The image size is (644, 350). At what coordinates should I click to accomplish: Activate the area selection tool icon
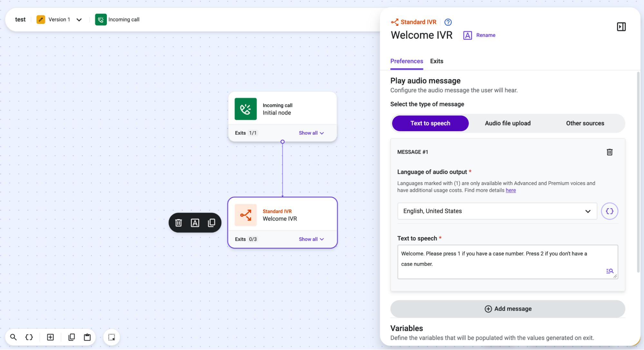pos(111,337)
